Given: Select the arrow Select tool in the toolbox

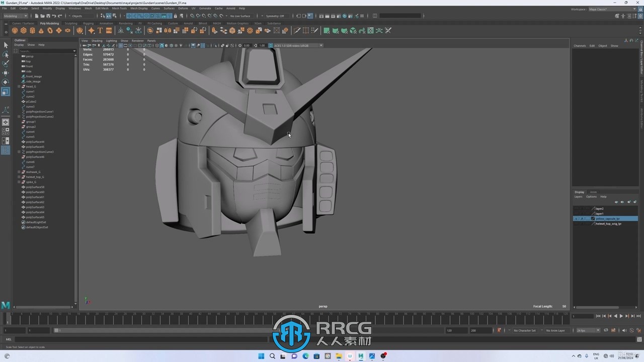Looking at the screenshot, I should pyautogui.click(x=6, y=45).
